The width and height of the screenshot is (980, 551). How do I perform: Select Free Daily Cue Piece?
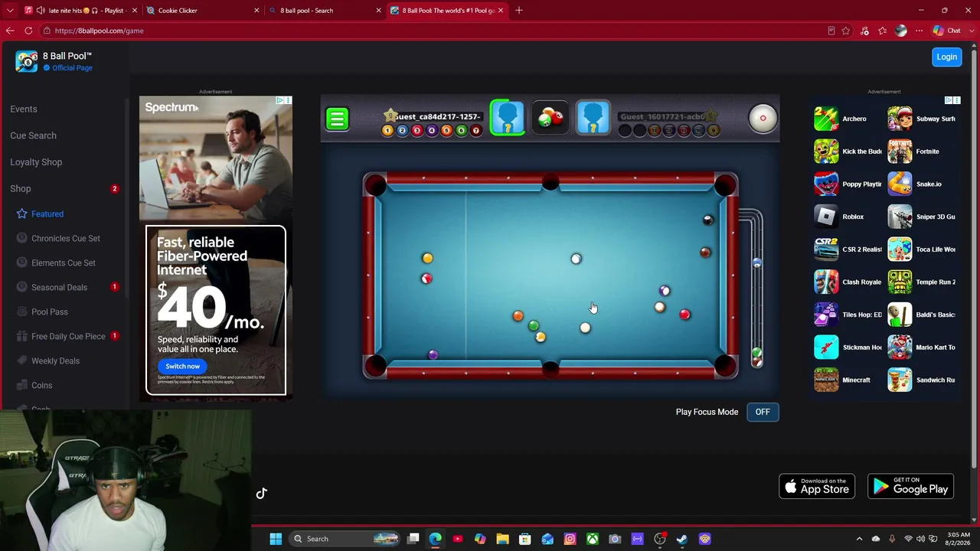pyautogui.click(x=68, y=336)
